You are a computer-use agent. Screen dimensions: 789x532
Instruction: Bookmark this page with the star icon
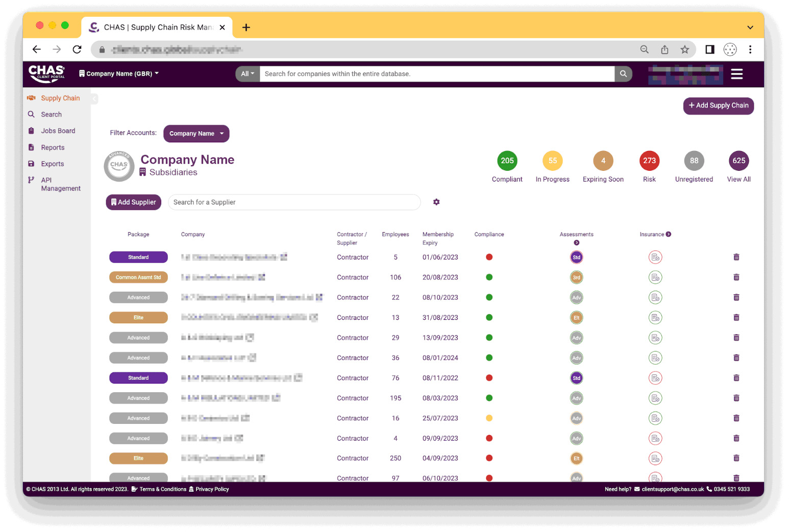coord(684,49)
